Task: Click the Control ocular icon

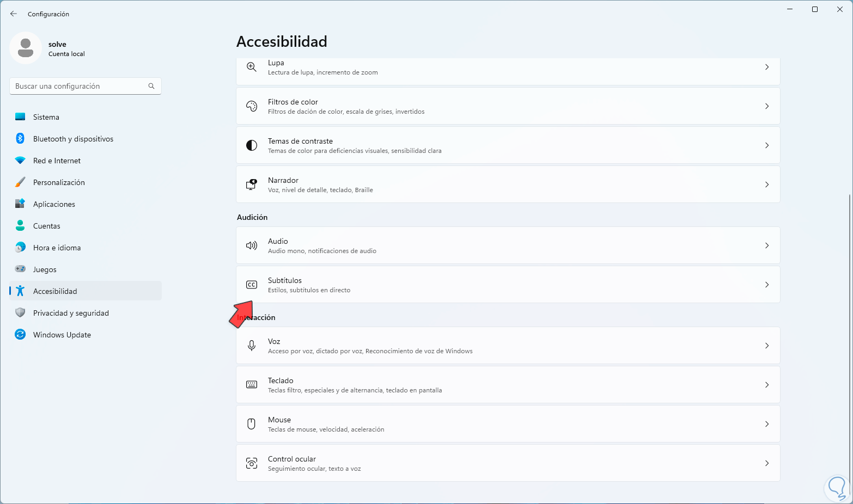Action: 252,463
